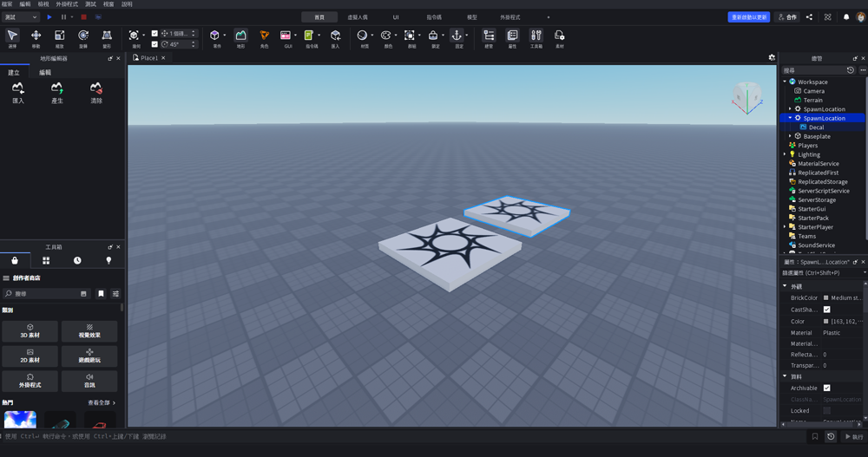Click the 查看全部 (View all) link

click(102, 402)
